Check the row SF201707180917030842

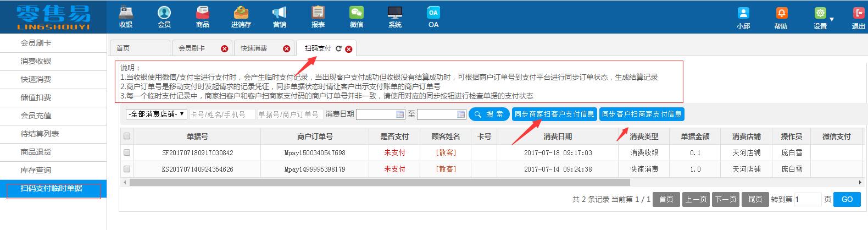click(x=127, y=152)
